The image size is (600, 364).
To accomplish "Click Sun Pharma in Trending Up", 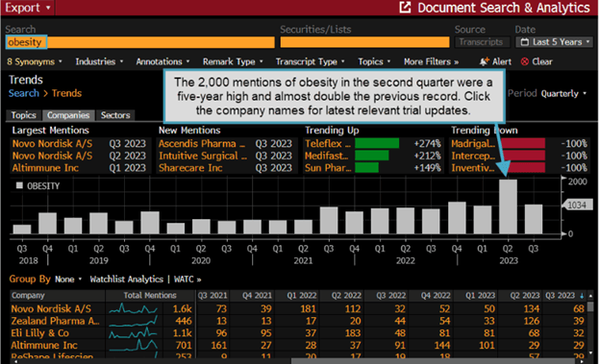I will (x=328, y=168).
